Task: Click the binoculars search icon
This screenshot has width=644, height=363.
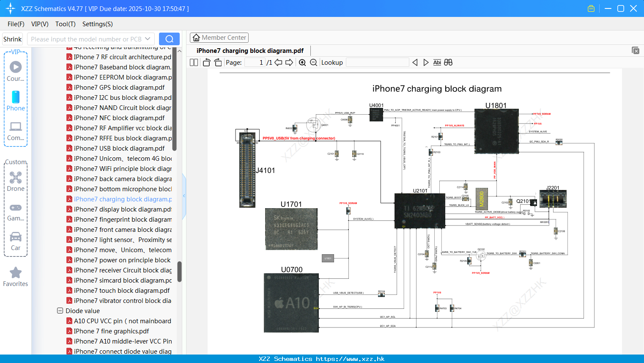Action: [x=448, y=62]
